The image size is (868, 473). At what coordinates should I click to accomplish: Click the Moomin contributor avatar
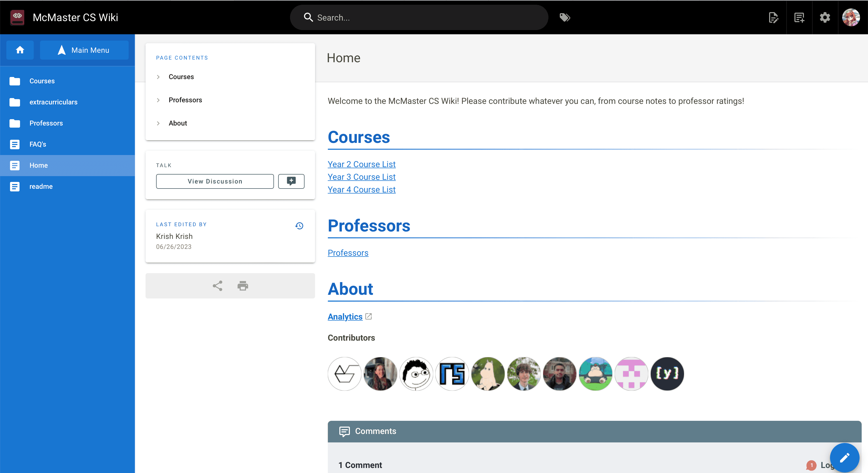pyautogui.click(x=488, y=374)
